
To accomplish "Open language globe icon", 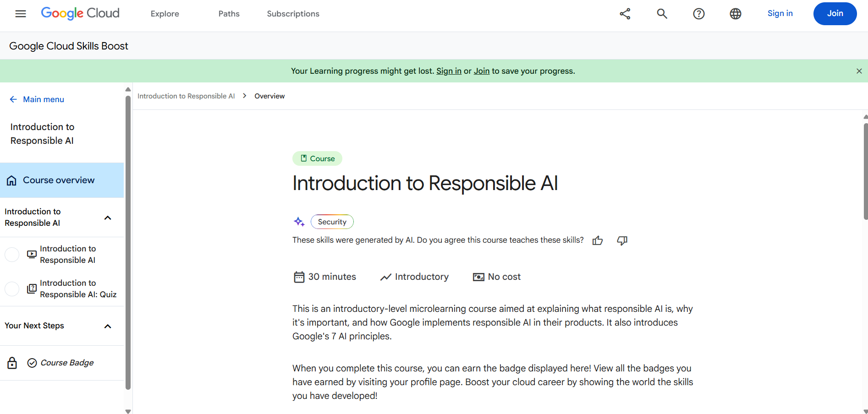I will pos(735,14).
